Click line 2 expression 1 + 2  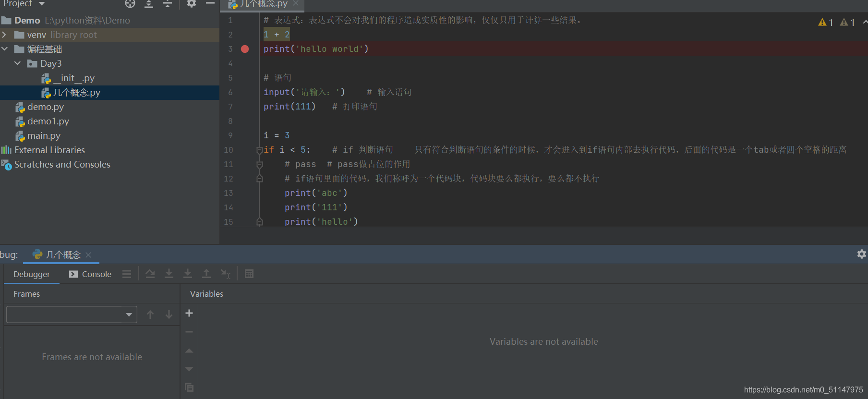pyautogui.click(x=277, y=35)
